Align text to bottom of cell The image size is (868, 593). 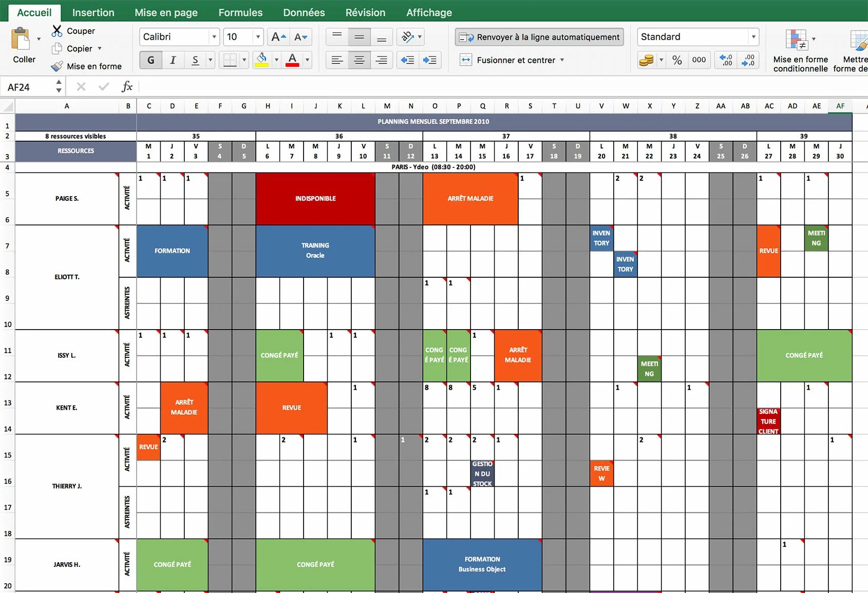pyautogui.click(x=382, y=37)
